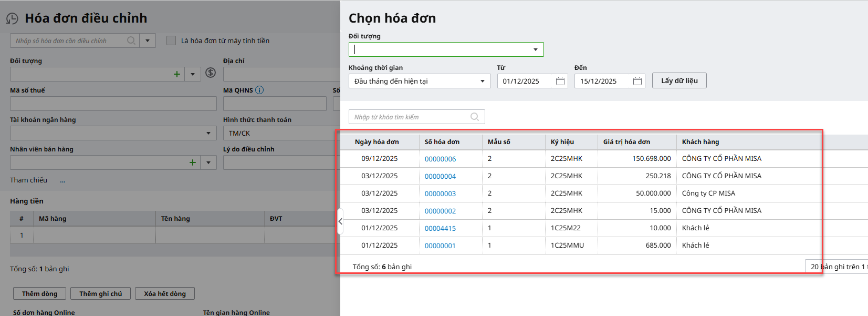Enable 'Là hóa đơn từ máy tính tiền' checkbox
This screenshot has height=316, width=868.
[171, 40]
